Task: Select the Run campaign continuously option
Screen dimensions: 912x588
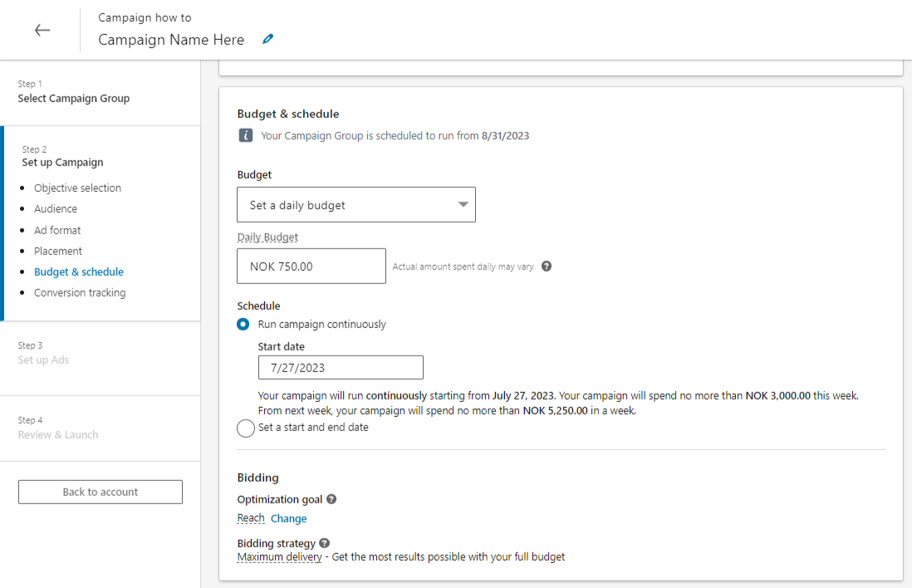Action: coord(243,324)
